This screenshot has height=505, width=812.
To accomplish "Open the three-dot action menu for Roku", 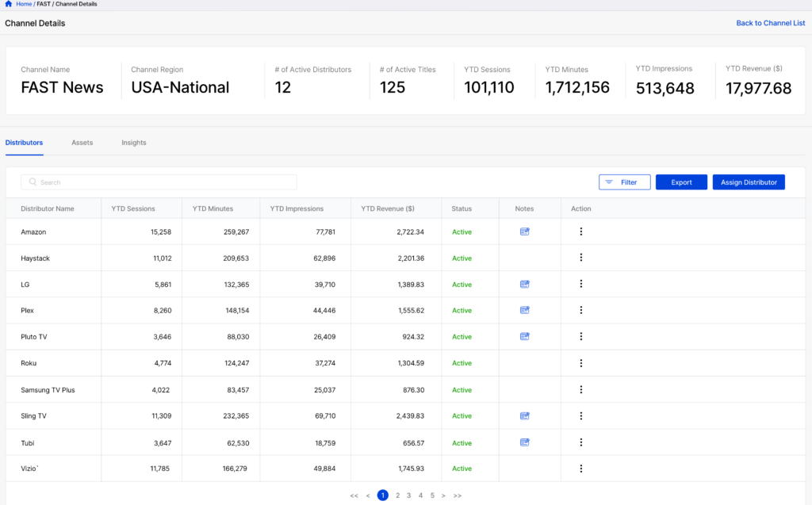I will point(580,363).
